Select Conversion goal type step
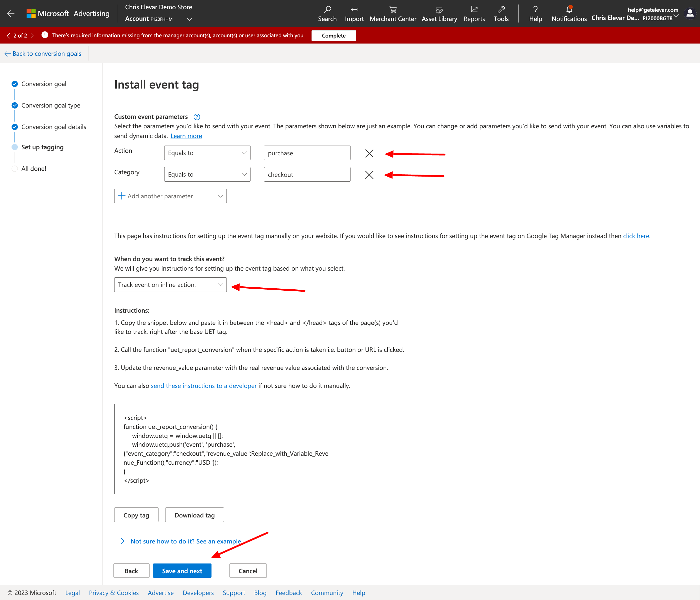 point(51,106)
